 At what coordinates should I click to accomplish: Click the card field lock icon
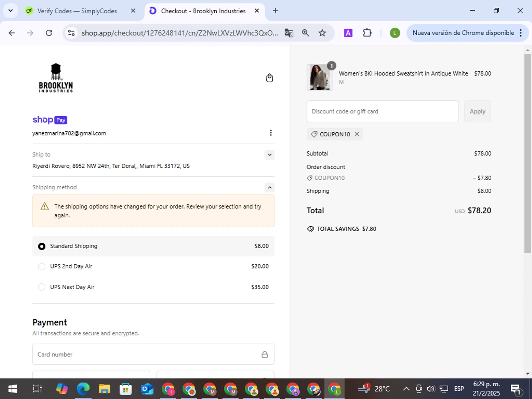pyautogui.click(x=265, y=354)
